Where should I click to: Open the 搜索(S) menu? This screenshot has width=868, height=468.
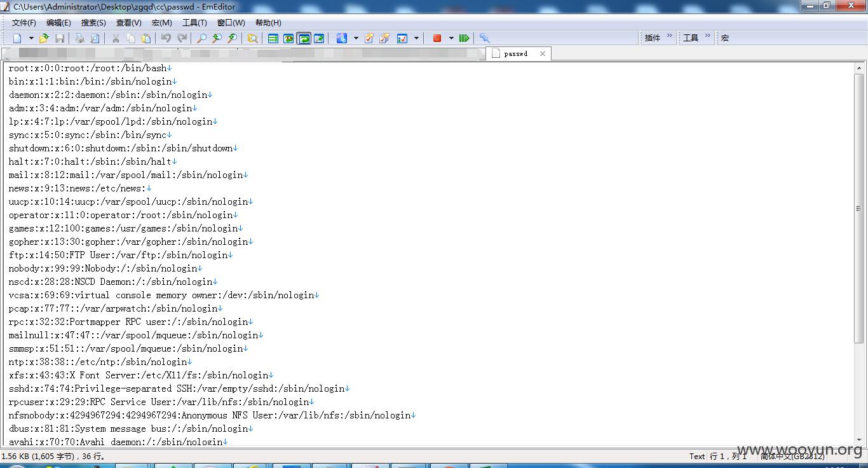(x=93, y=22)
